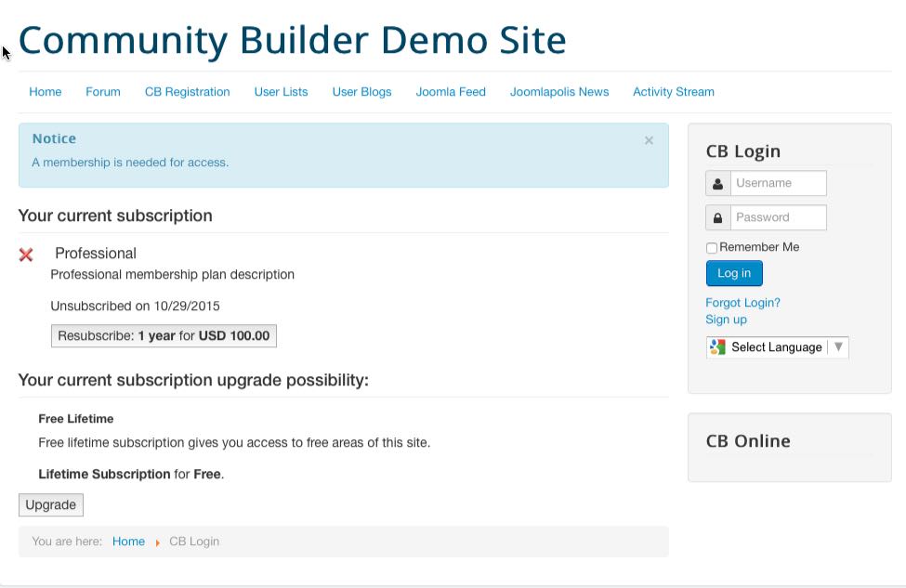Open the Home menu item
The height and width of the screenshot is (588, 906).
[x=46, y=92]
